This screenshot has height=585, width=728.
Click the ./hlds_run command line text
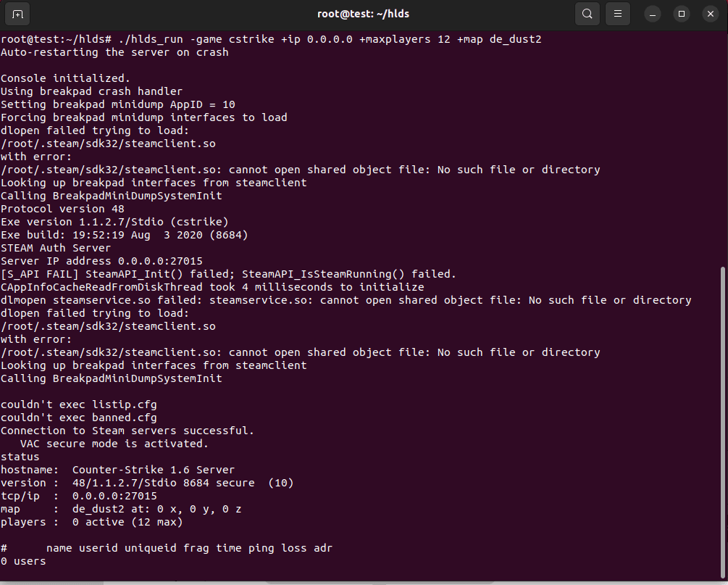click(x=326, y=39)
